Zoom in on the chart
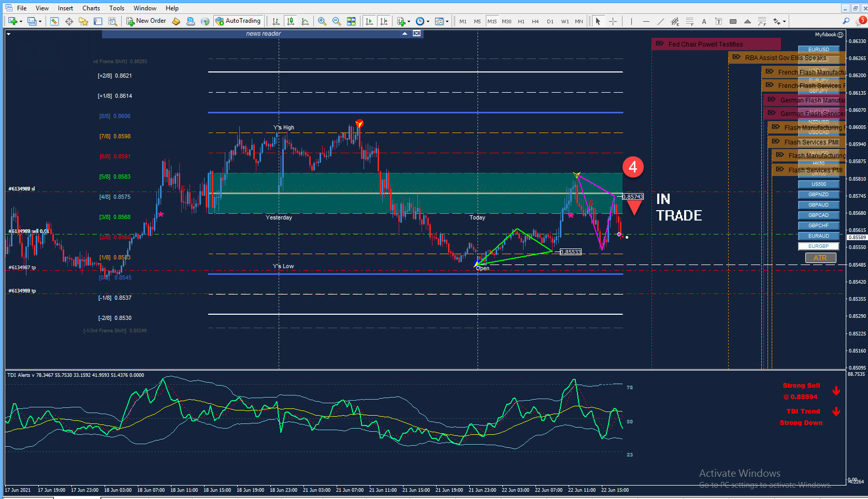 [322, 21]
